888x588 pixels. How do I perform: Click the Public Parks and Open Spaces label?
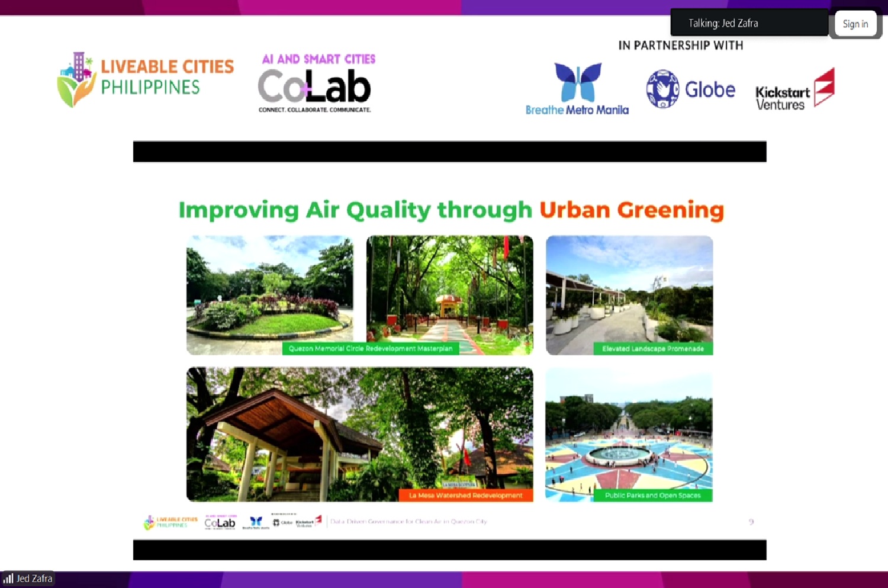652,495
